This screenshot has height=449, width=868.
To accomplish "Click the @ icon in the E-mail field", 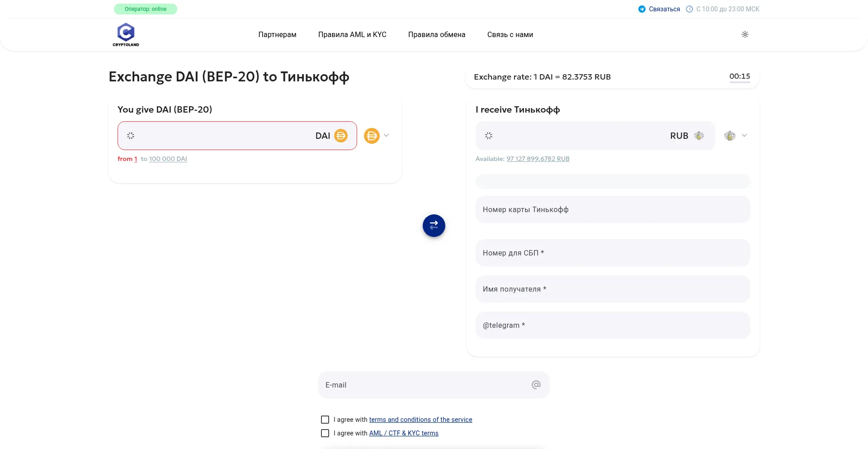I will (x=536, y=385).
